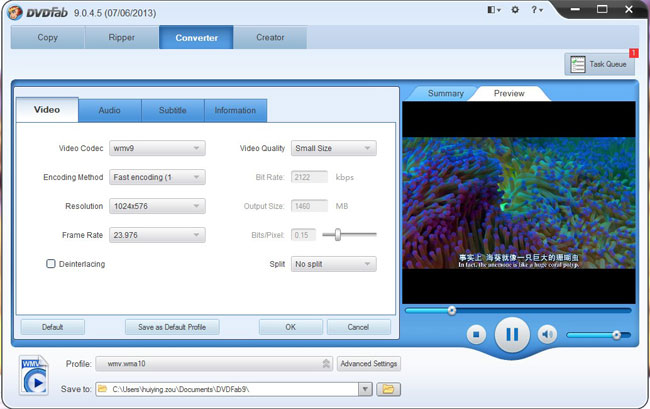This screenshot has height=409, width=650.
Task: Stop the preview playback
Action: (476, 334)
